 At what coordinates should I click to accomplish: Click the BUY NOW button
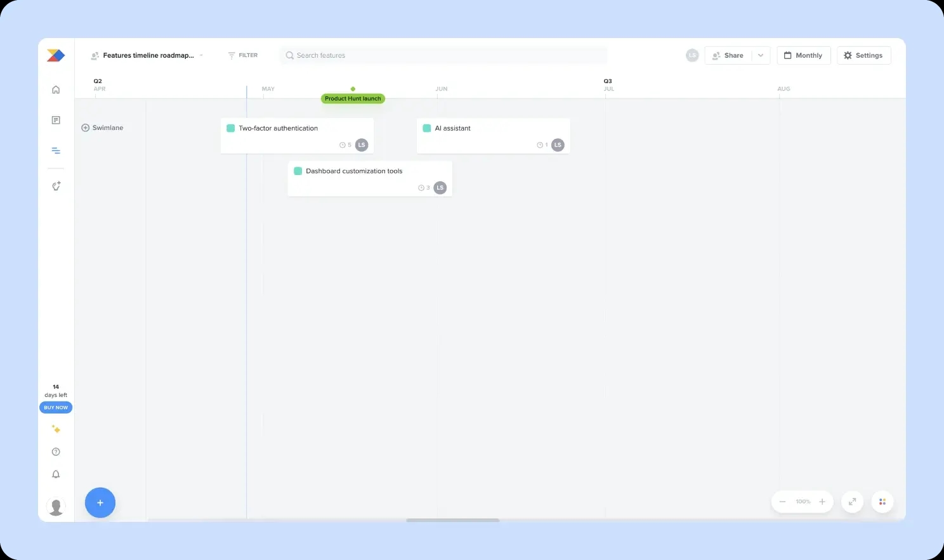56,407
